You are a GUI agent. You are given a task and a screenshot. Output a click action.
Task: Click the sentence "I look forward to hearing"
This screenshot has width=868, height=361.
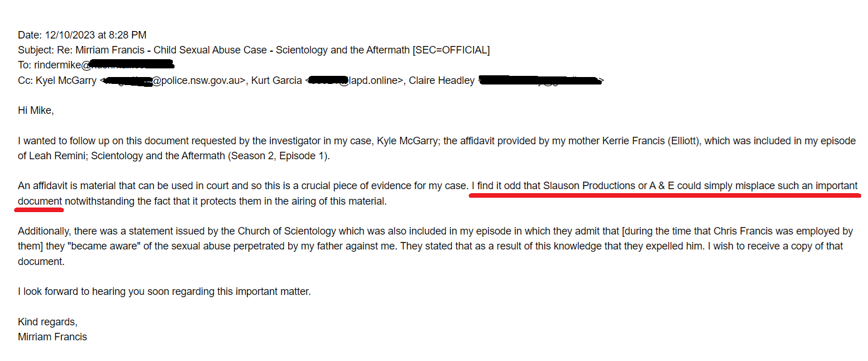164,292
